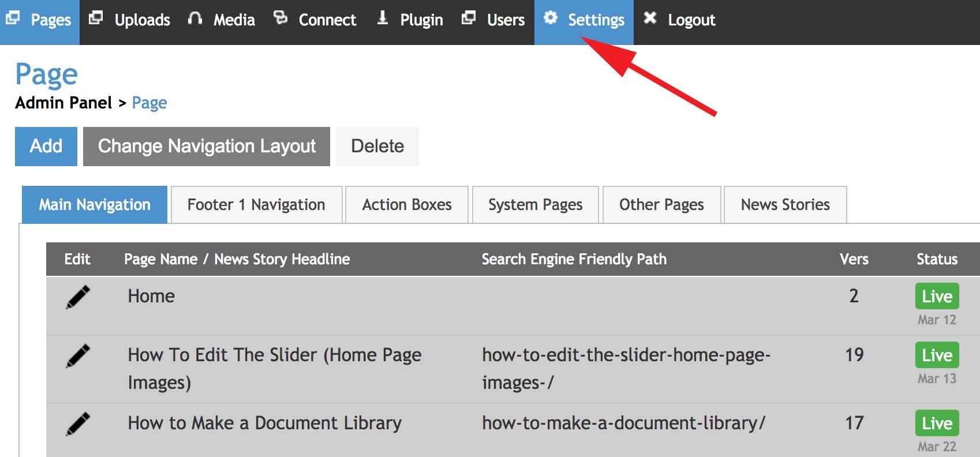Click the Connect icon in top bar
980x457 pixels.
[x=280, y=18]
